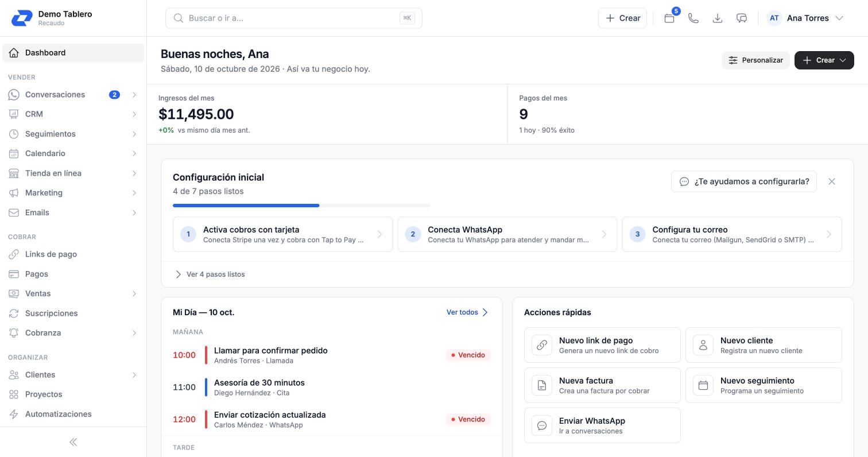This screenshot has height=457, width=868.
Task: Collapse the sidebar with the double-chevron icon
Action: [73, 442]
